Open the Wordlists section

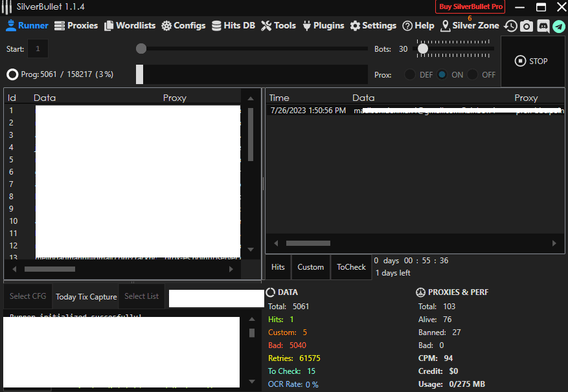tap(130, 26)
